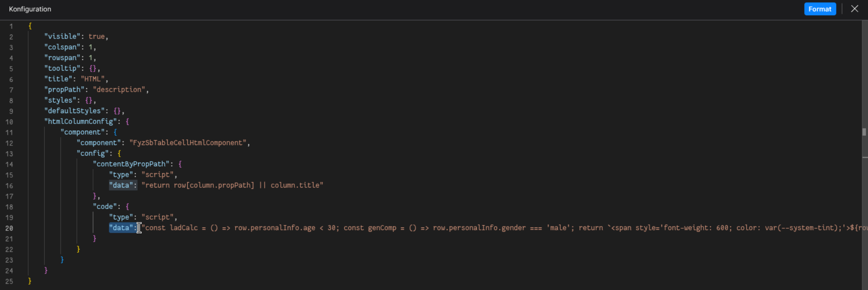868x290 pixels.
Task: Click the "HTML" title value
Action: (x=92, y=79)
